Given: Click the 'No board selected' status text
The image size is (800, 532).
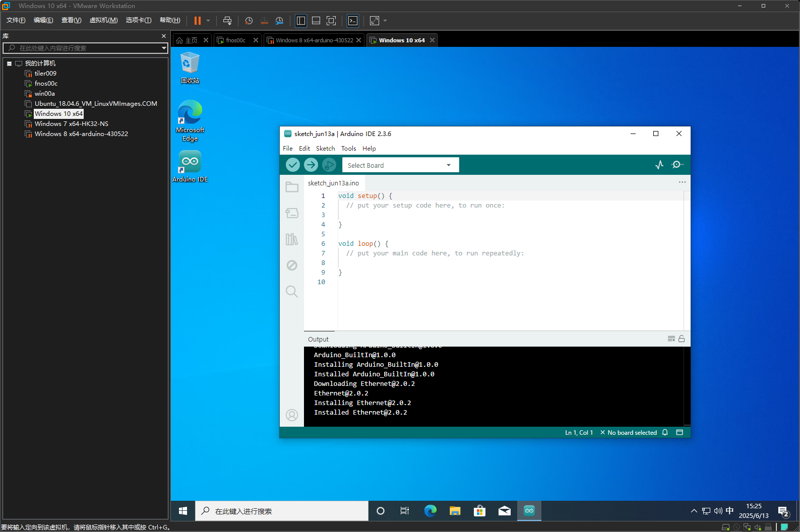Looking at the screenshot, I should (632, 432).
